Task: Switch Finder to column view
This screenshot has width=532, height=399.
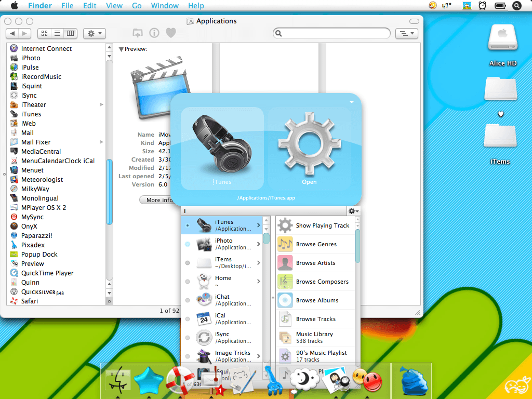Action: pyautogui.click(x=71, y=33)
